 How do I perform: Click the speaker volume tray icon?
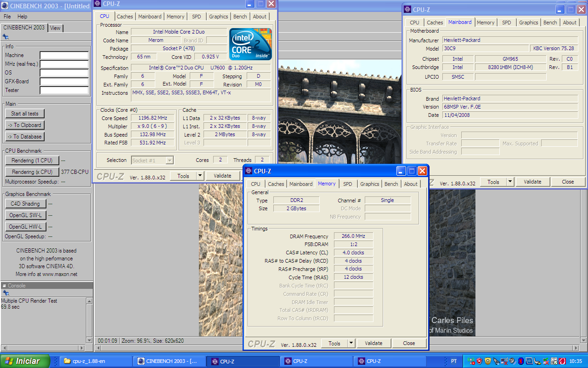[x=513, y=361]
